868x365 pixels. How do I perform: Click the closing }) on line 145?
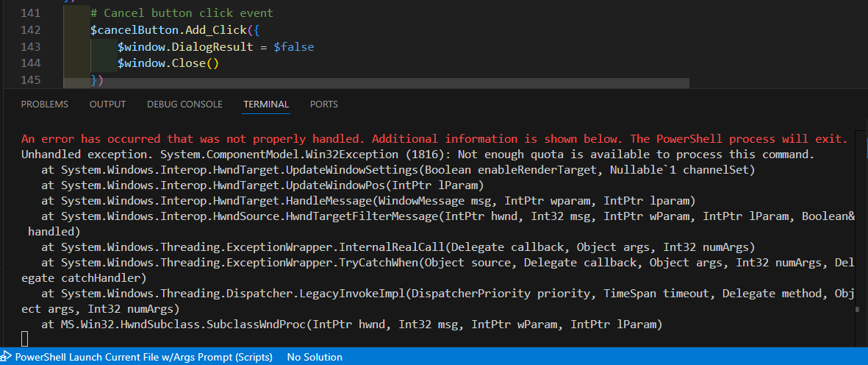[x=97, y=81]
